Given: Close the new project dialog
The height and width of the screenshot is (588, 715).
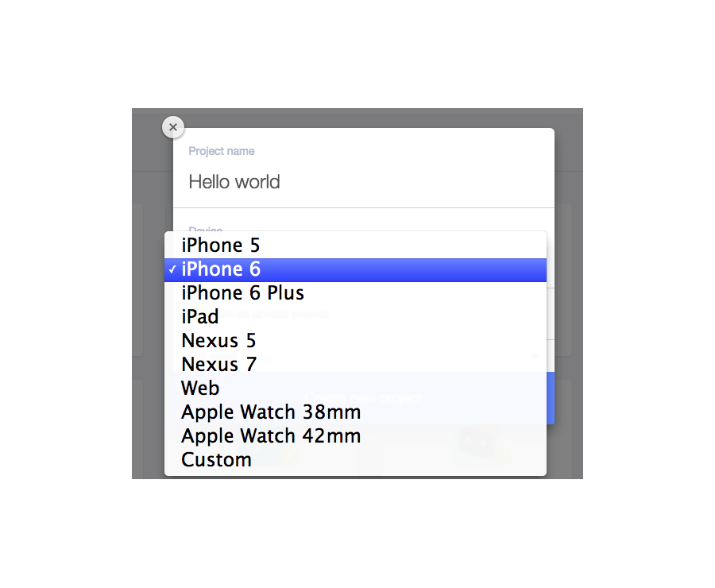Looking at the screenshot, I should (173, 127).
